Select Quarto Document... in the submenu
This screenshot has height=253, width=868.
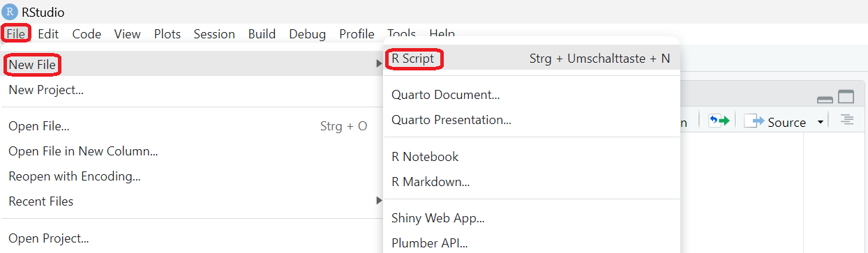(x=531, y=95)
